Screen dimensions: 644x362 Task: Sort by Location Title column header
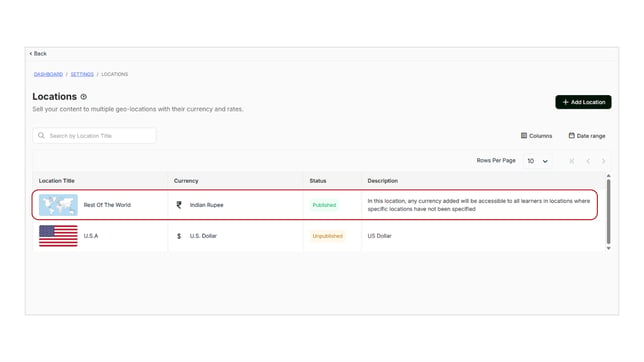[x=57, y=181]
